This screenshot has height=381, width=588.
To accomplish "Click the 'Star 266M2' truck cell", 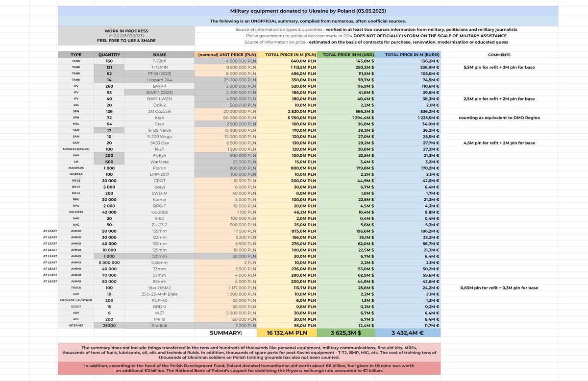I will click(159, 287).
